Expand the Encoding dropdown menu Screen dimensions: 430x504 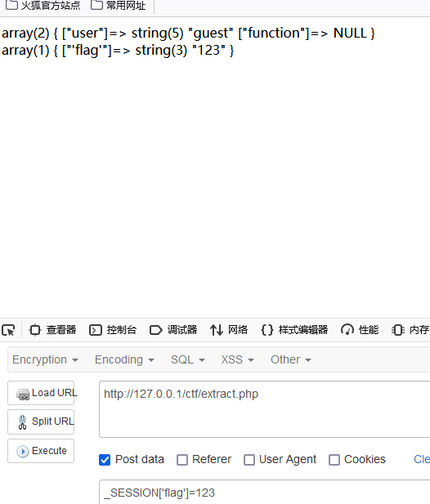124,359
